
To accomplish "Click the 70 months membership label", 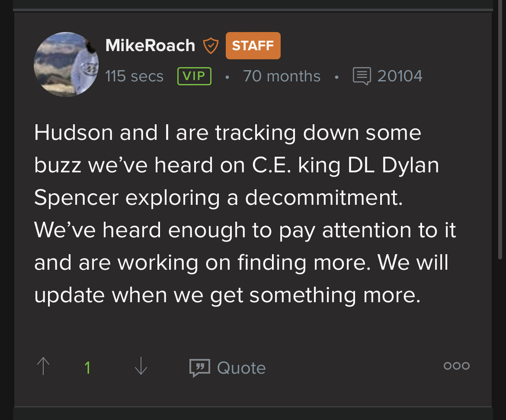I will tap(282, 76).
